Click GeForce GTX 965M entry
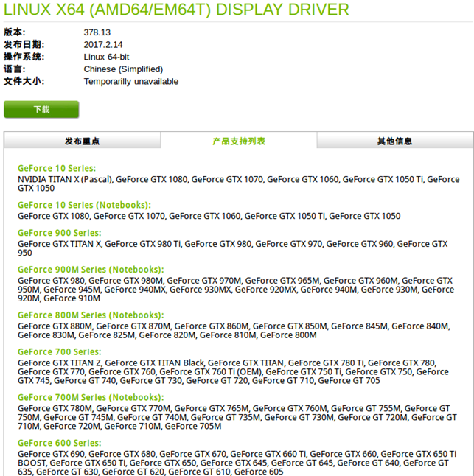This screenshot has height=476, width=474. 282,281
